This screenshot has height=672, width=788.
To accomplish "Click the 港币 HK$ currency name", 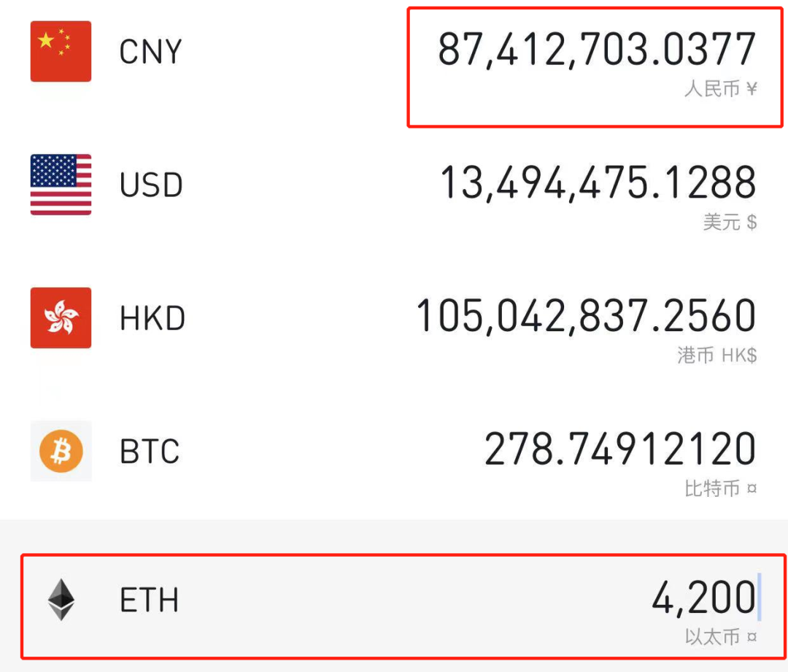I will coord(716,355).
